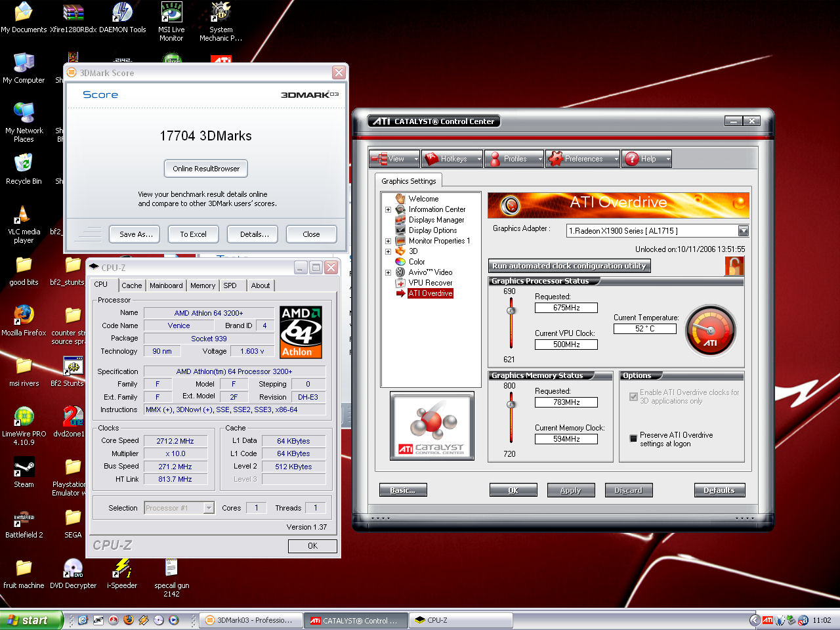Click the Catalyst Control Center logo thumbnail
The image size is (840, 630).
click(432, 426)
